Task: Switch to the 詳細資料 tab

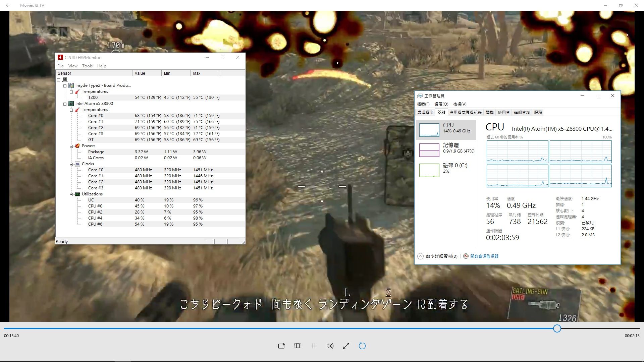Action: [x=522, y=113]
